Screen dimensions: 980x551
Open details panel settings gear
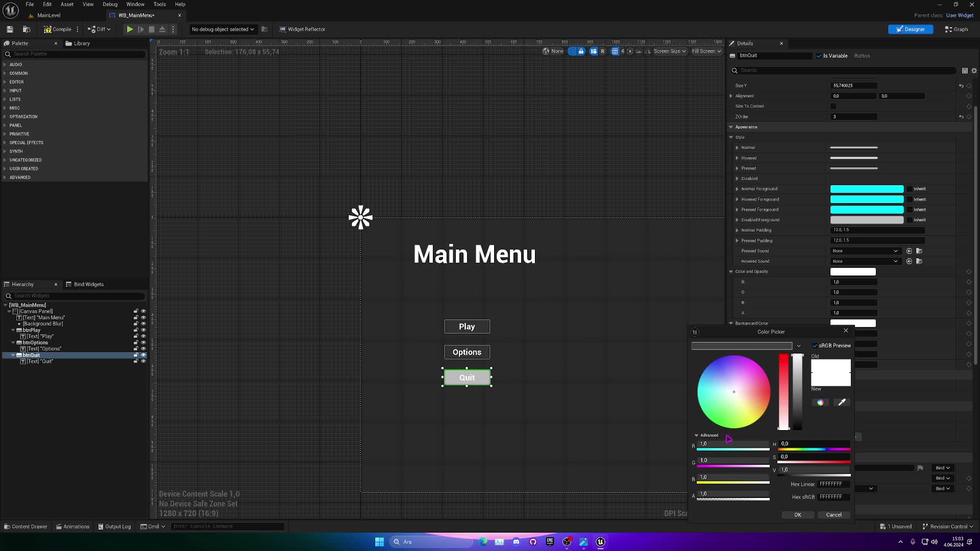tap(974, 70)
